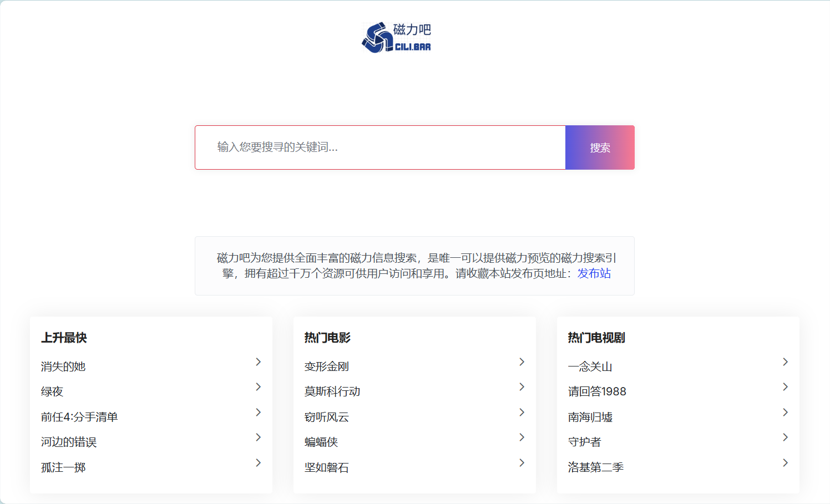Open 一念关山 in 热门电视剧 list
The image size is (830, 504).
point(590,366)
